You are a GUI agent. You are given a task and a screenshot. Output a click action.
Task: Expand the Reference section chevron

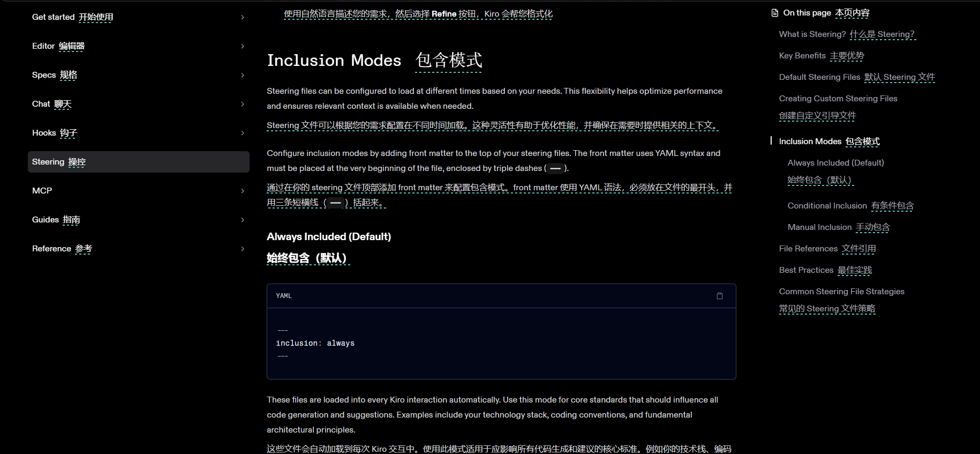(x=243, y=249)
